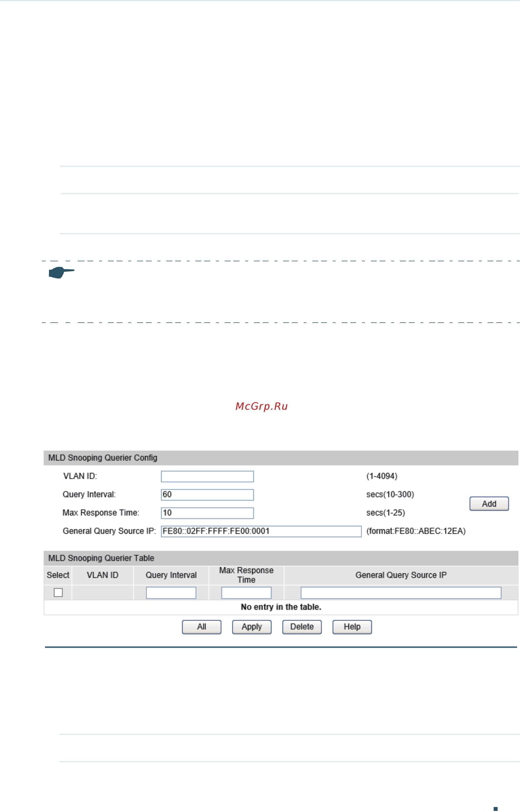Click the secs(10-300) hint text

tap(390, 495)
